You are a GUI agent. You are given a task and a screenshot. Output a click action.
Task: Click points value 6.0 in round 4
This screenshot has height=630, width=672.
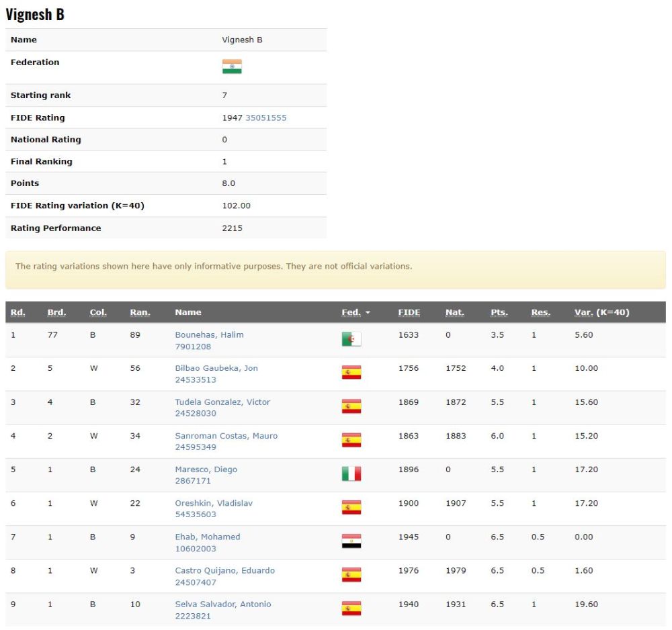pyautogui.click(x=497, y=436)
